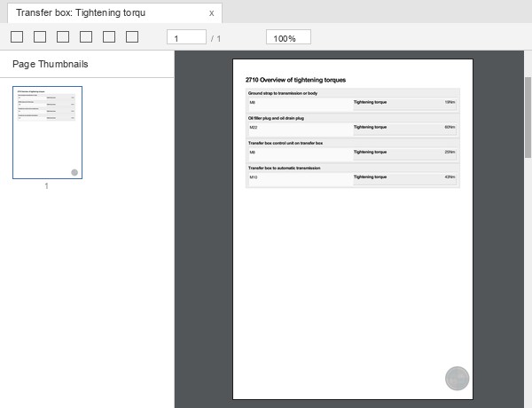Click the 43Nm torque value
The height and width of the screenshot is (408, 532).
pos(450,177)
